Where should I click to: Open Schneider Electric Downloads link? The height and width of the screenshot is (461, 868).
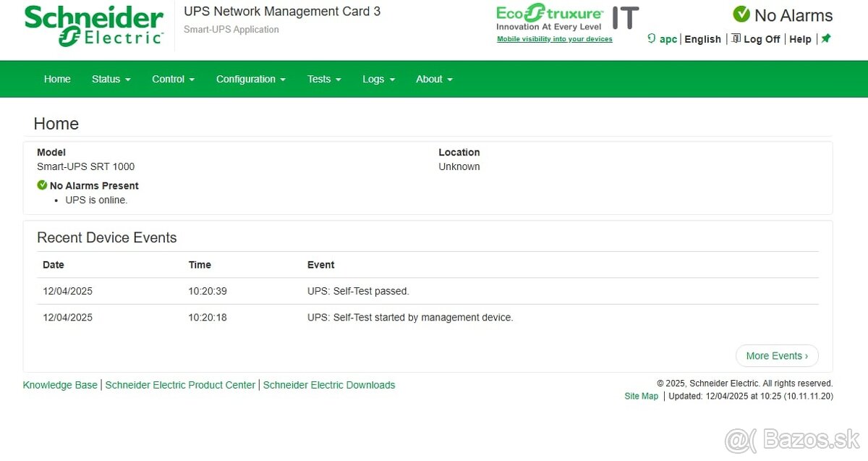point(329,385)
